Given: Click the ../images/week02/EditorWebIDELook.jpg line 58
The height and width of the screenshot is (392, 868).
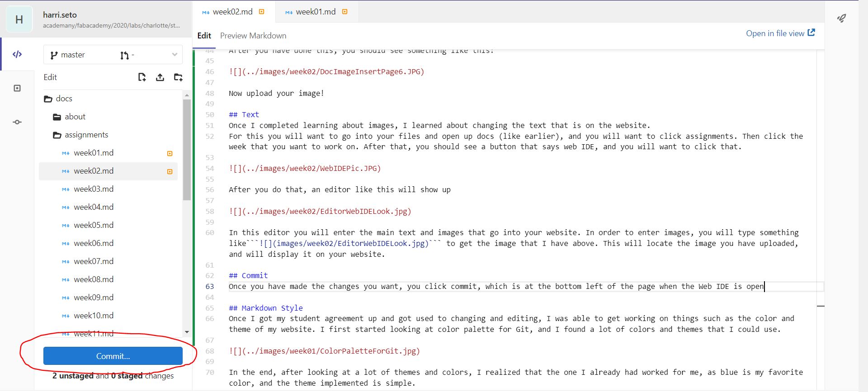Looking at the screenshot, I should pos(320,212).
